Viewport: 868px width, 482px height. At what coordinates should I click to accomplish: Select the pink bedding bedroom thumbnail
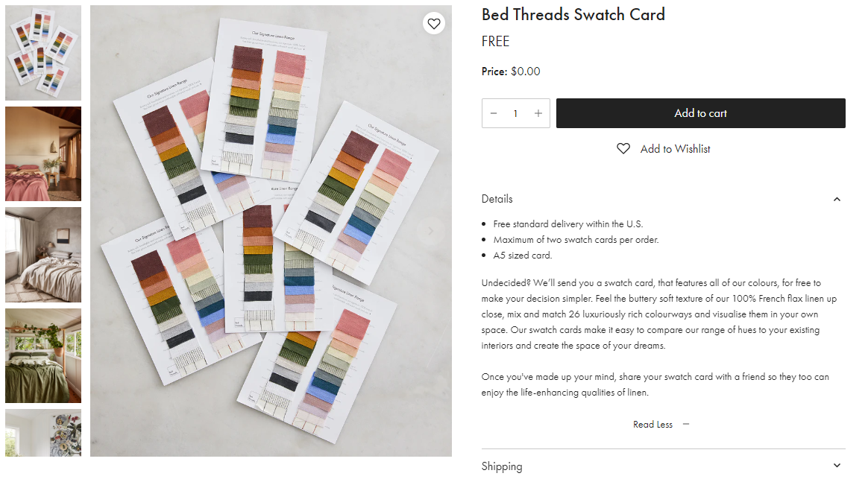coord(43,153)
